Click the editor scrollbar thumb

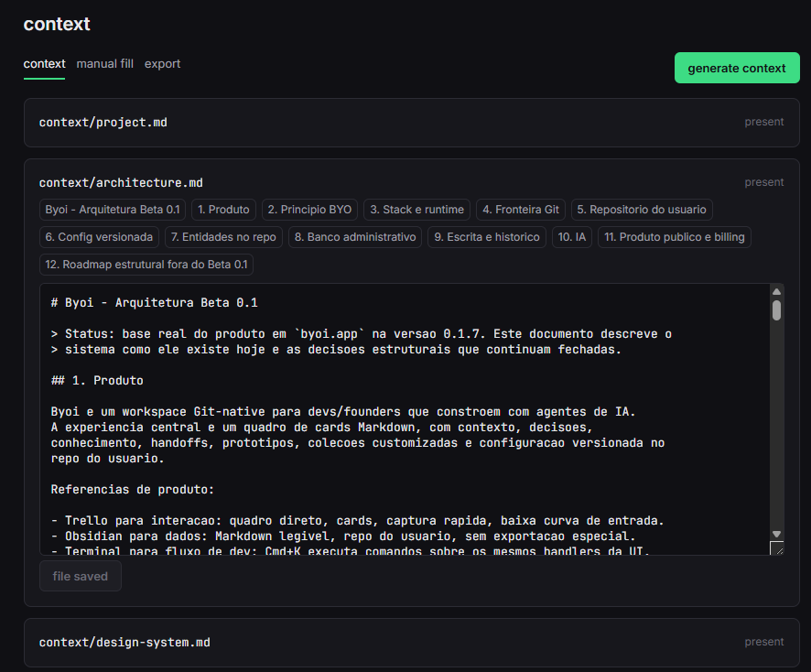(776, 310)
